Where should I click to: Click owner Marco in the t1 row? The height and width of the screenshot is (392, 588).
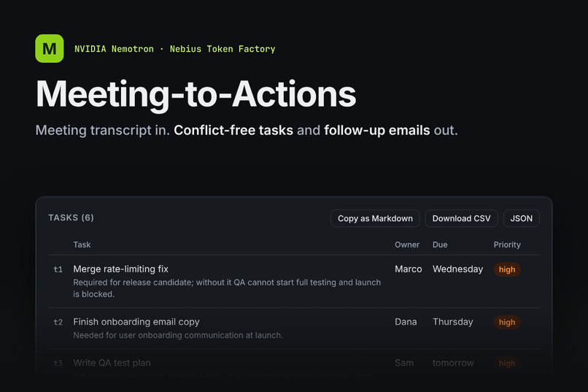click(x=408, y=269)
